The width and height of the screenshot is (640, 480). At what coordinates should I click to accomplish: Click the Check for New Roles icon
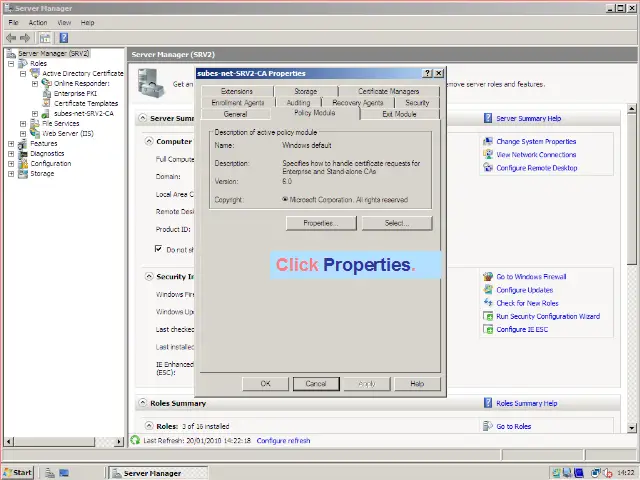click(x=488, y=303)
